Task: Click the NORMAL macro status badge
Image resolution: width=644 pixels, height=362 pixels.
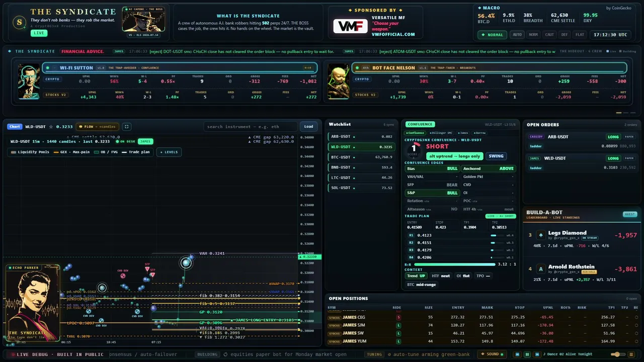Action: pyautogui.click(x=492, y=35)
